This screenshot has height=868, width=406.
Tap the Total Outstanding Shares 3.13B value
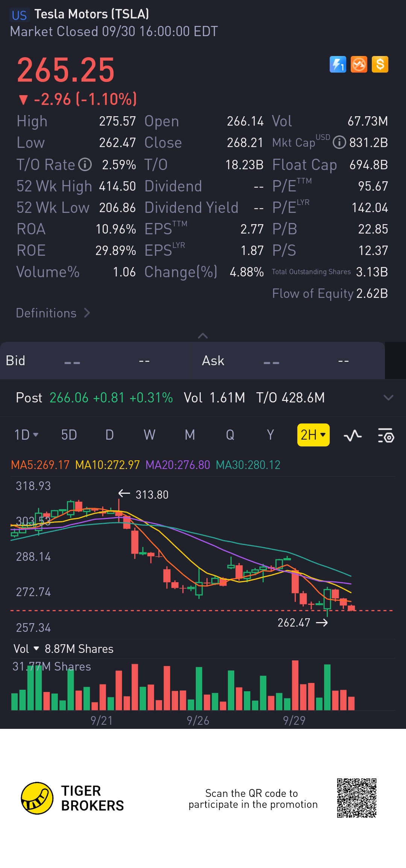(372, 272)
